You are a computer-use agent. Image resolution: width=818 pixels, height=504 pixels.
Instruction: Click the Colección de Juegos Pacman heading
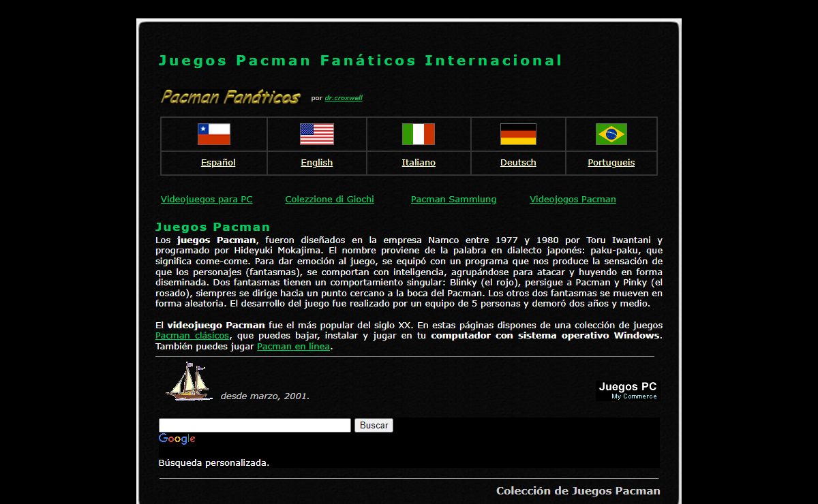[578, 491]
